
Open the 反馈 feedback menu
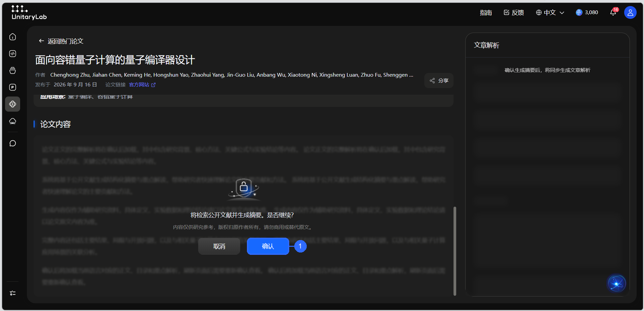pyautogui.click(x=514, y=12)
